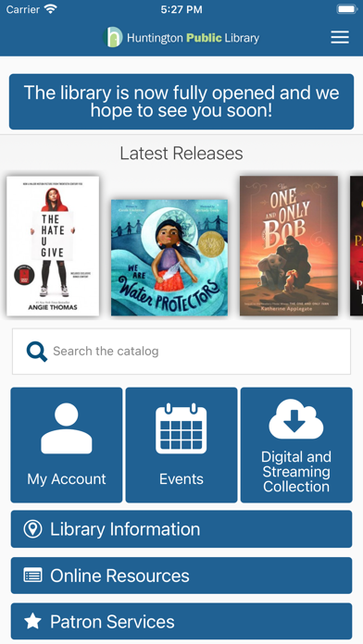Click the Search the catalog field

pos(181,352)
